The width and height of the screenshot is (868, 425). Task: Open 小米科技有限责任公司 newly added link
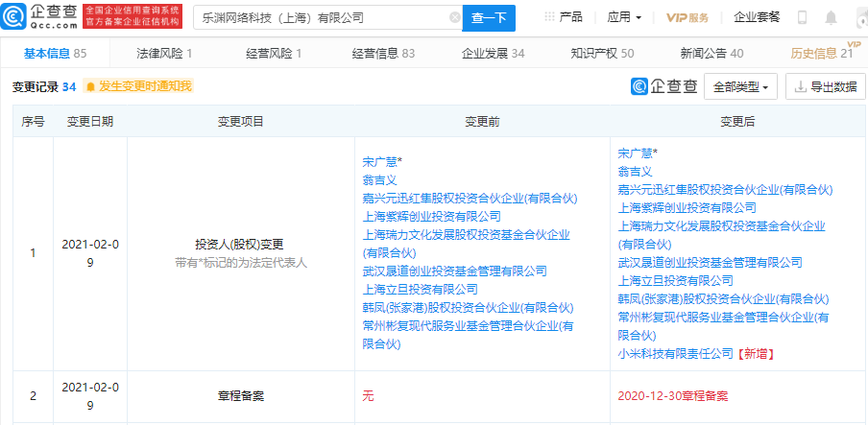[x=675, y=353]
